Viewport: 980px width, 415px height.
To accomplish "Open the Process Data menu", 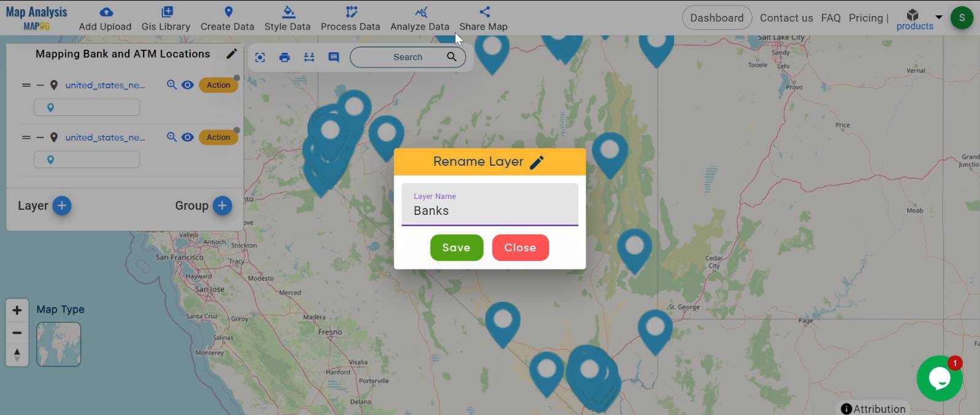I will click(350, 18).
